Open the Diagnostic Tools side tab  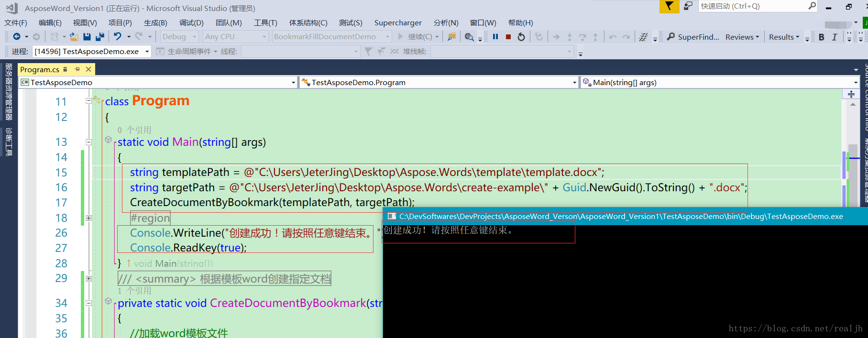(x=9, y=142)
